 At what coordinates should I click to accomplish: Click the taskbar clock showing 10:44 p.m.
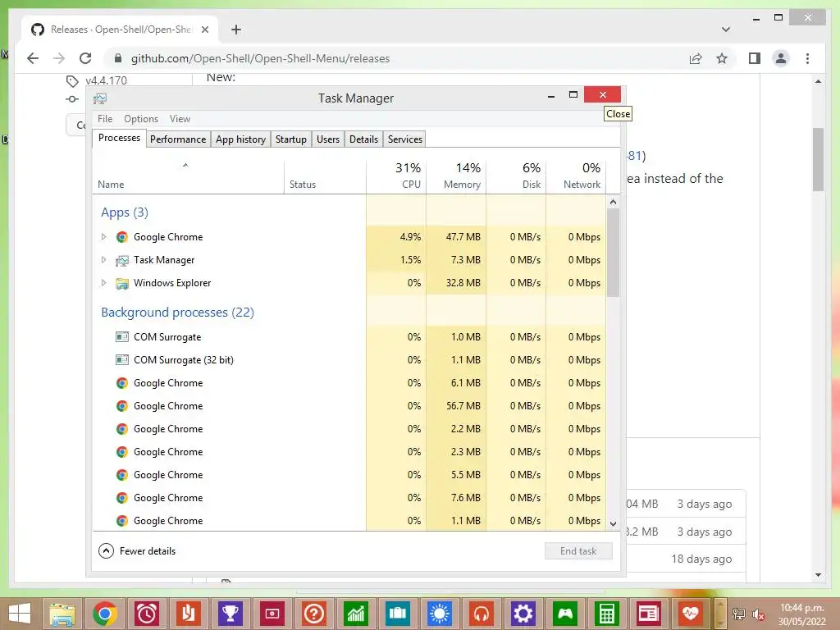802,614
